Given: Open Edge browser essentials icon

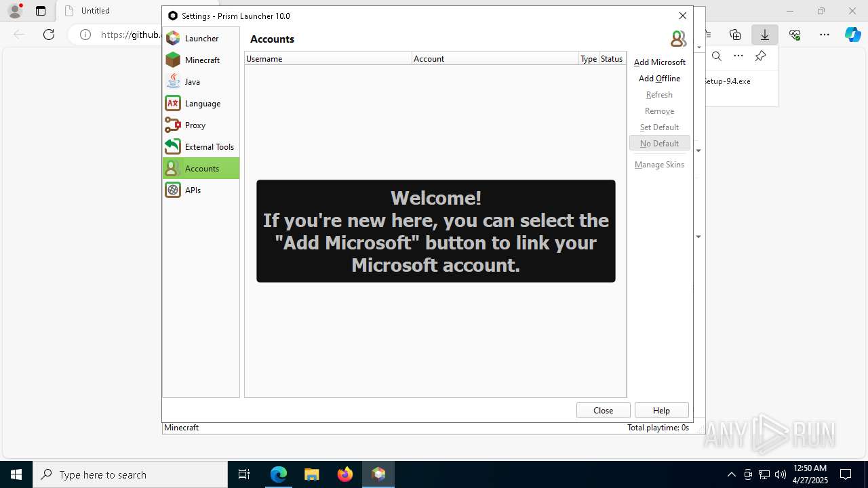Looking at the screenshot, I should [795, 35].
